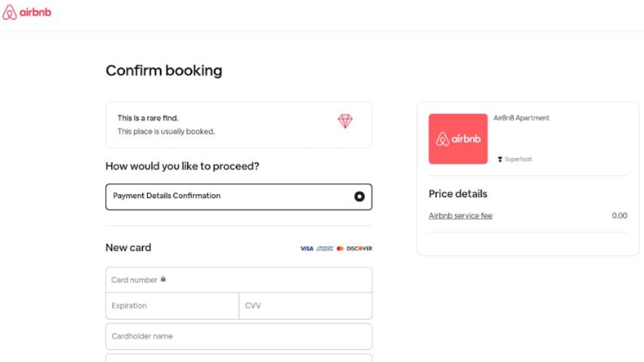Viewport: 644px width, 362px height.
Task: Focus the Expiration input field
Action: tap(172, 306)
